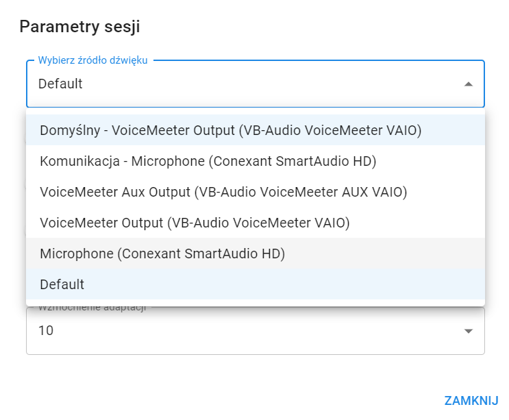Screen dimensions: 509x420
Task: Select the Default option in list
Action: pyautogui.click(x=62, y=284)
